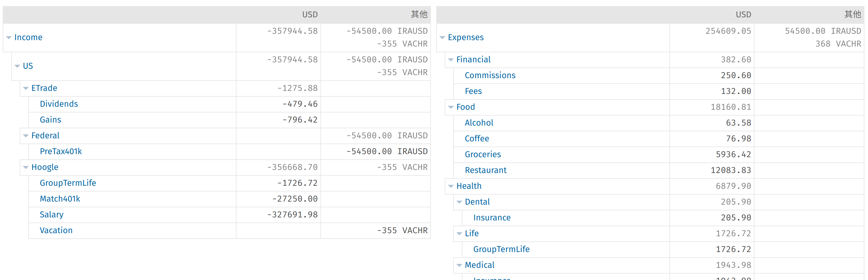Open the Restaurant expense account
Viewport: 868px width, 280px height.
[485, 170]
